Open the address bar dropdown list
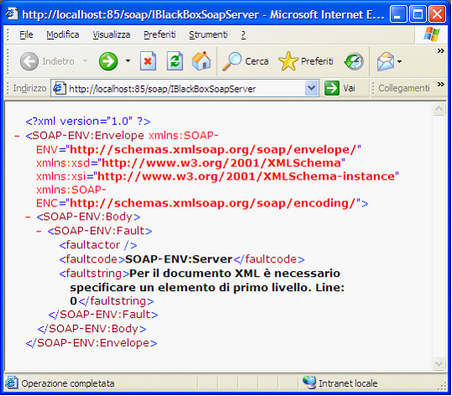This screenshot has height=396, width=452. click(311, 88)
